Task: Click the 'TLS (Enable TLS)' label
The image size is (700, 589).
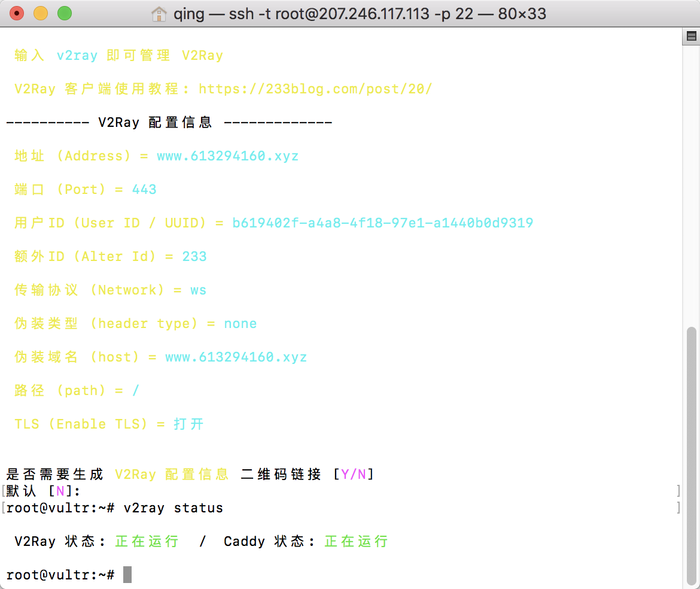Action: (81, 424)
